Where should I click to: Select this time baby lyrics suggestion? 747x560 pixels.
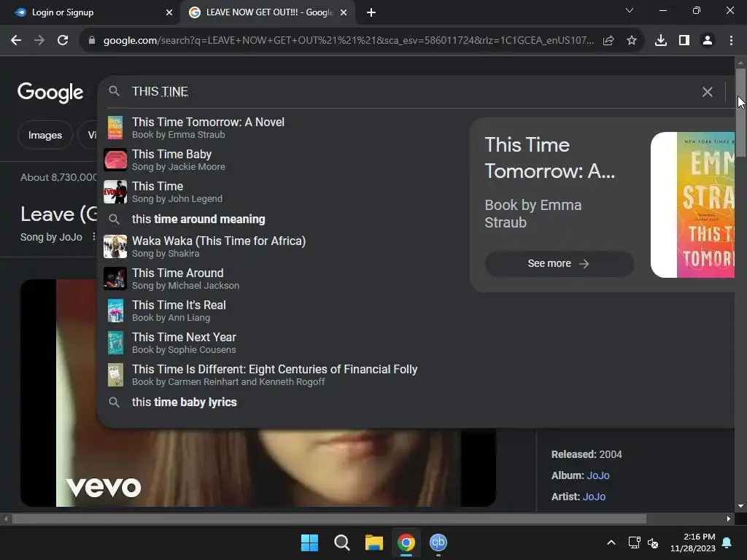point(286,402)
